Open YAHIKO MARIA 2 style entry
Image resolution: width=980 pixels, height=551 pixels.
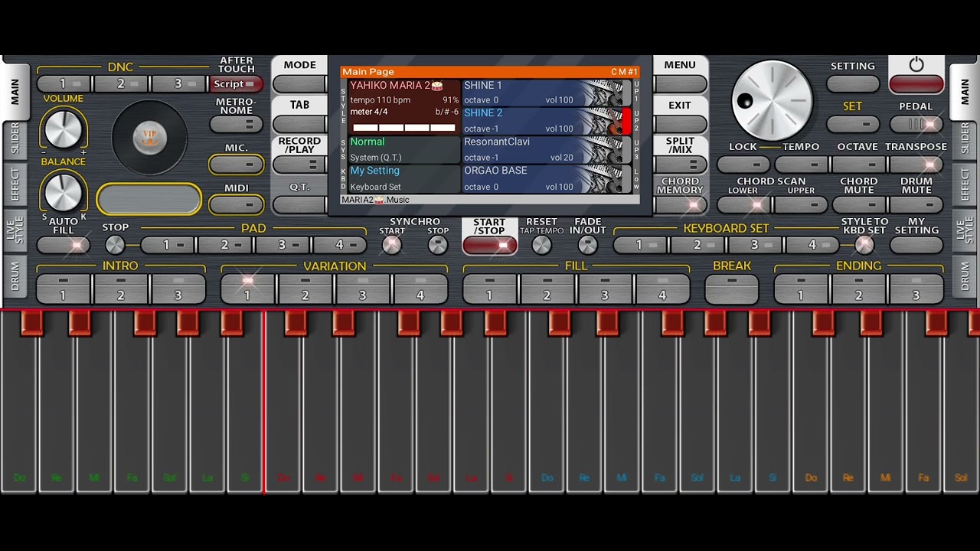click(404, 107)
